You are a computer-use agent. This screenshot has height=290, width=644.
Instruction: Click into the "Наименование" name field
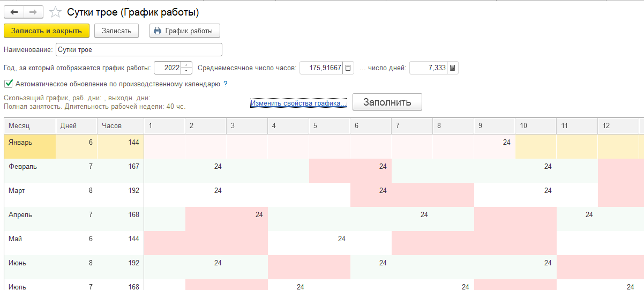click(x=138, y=50)
